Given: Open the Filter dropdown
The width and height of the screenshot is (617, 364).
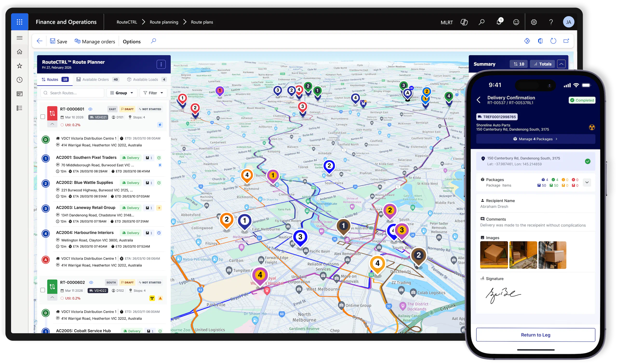Looking at the screenshot, I should [x=153, y=93].
